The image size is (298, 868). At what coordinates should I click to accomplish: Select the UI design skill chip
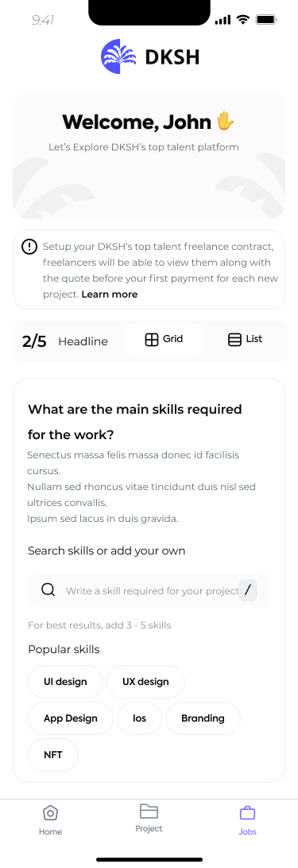click(x=65, y=682)
